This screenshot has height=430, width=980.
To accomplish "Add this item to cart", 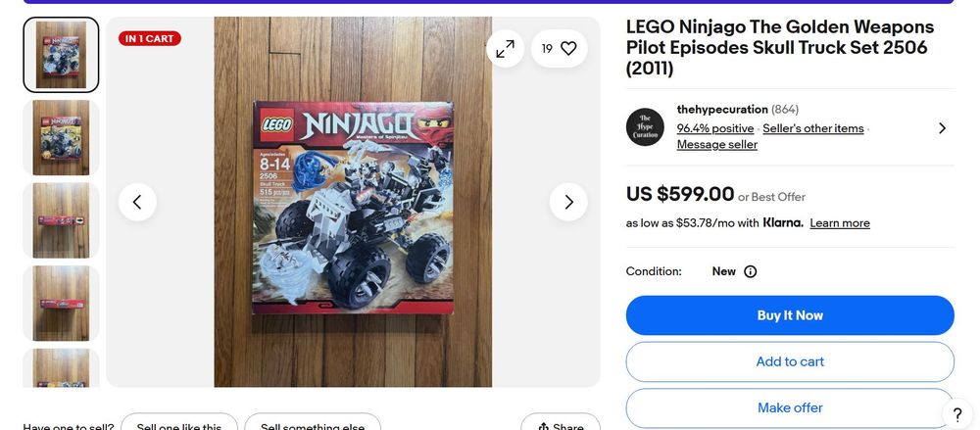I will [790, 361].
